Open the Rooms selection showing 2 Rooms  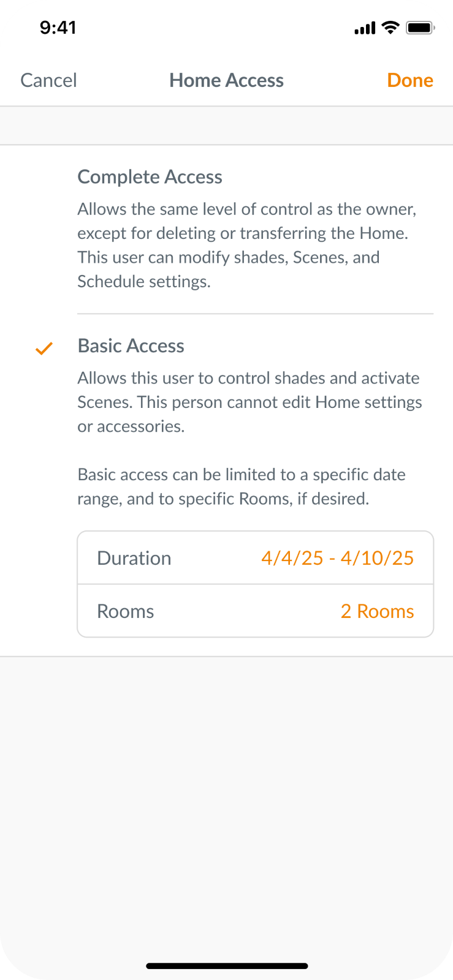coord(255,611)
